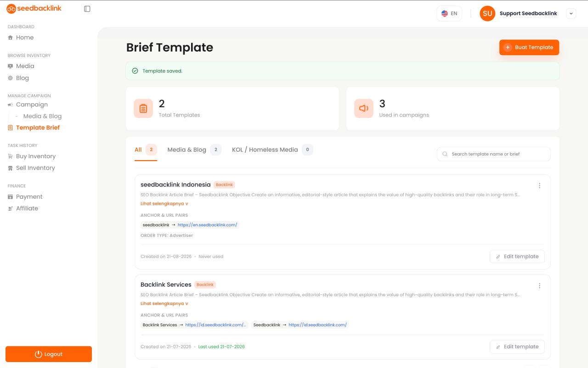The width and height of the screenshot is (588, 368).
Task: Open the Backlink Services anchor URL link
Action: pos(216,325)
